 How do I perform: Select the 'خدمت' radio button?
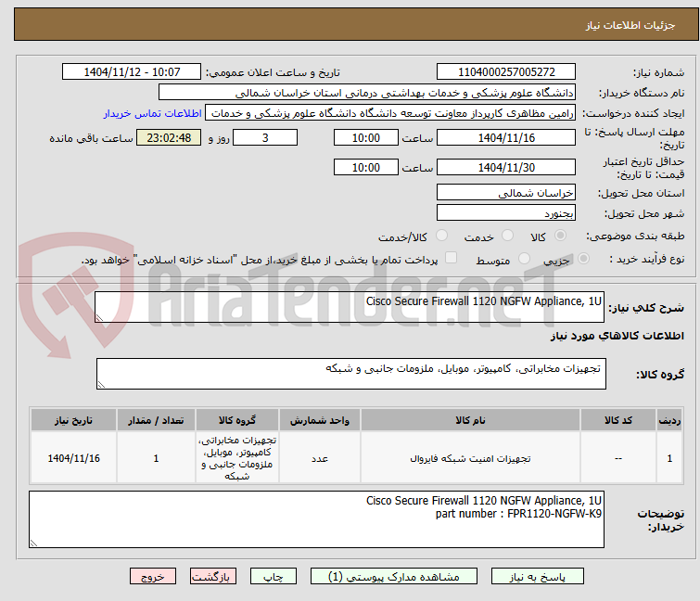(x=507, y=236)
